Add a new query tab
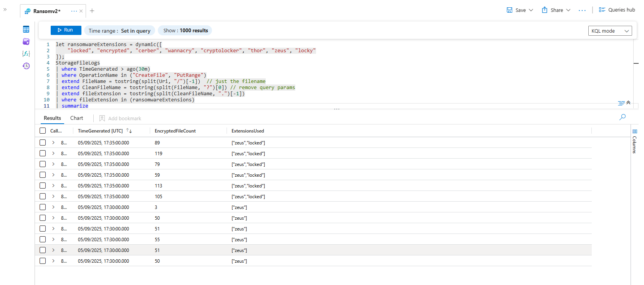This screenshot has height=285, width=644. click(x=92, y=11)
